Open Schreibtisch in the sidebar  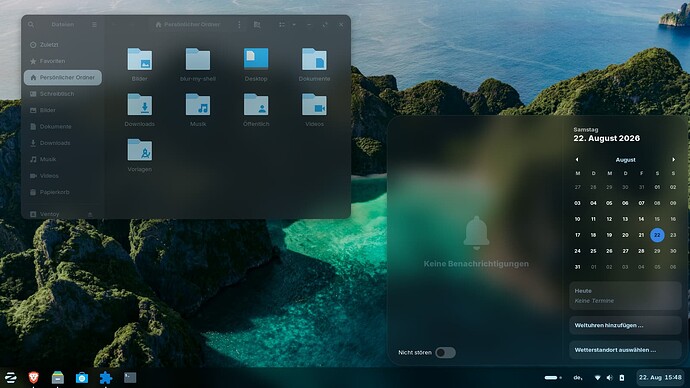pos(63,94)
